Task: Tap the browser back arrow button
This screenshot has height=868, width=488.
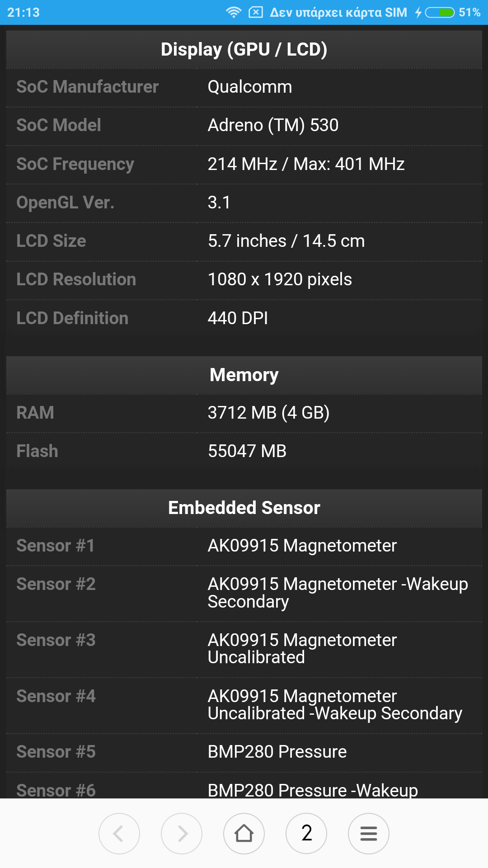Action: pyautogui.click(x=119, y=833)
